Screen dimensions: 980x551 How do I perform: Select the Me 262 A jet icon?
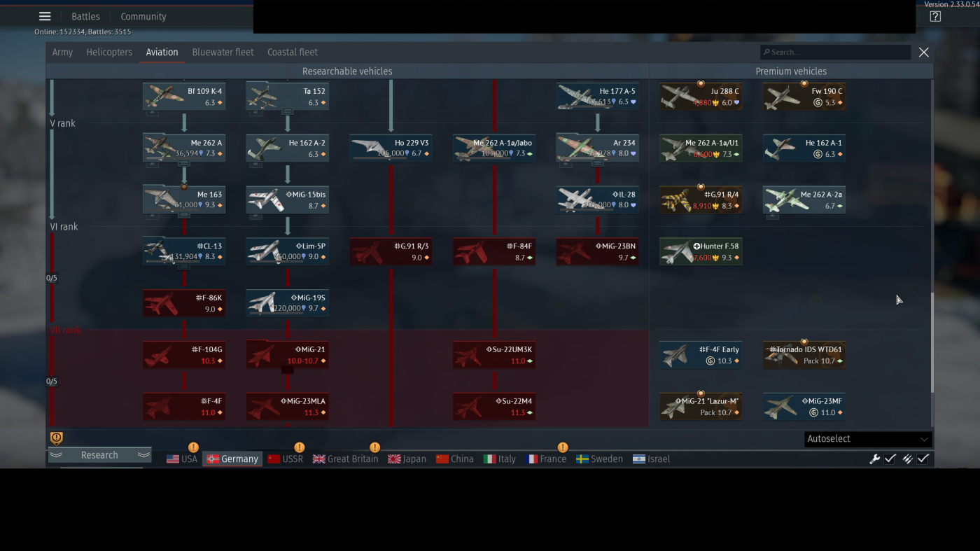click(x=184, y=148)
